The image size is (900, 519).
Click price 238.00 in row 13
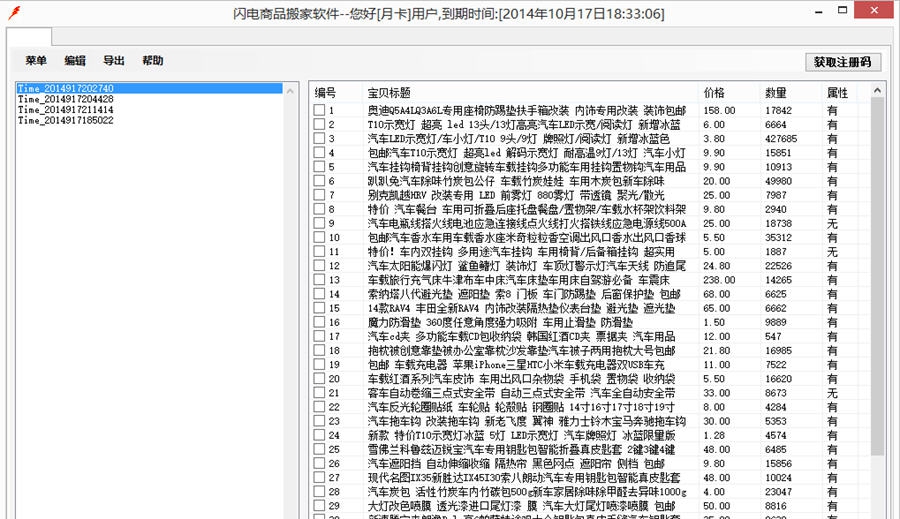tap(719, 280)
